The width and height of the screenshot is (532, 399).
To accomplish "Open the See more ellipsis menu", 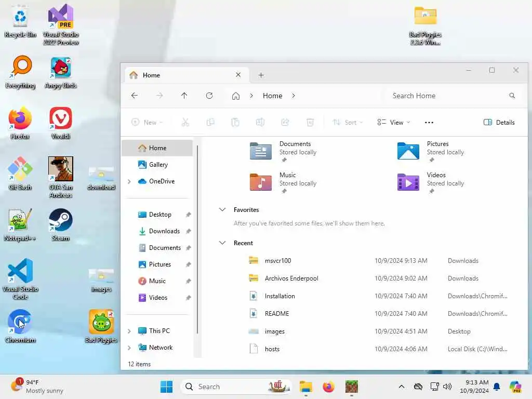I will coord(429,123).
